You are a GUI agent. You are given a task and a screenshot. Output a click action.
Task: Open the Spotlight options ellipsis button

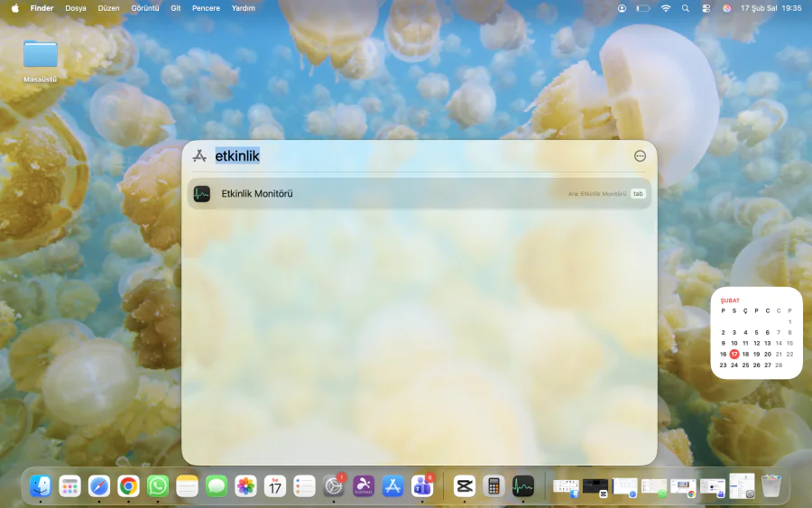point(640,156)
